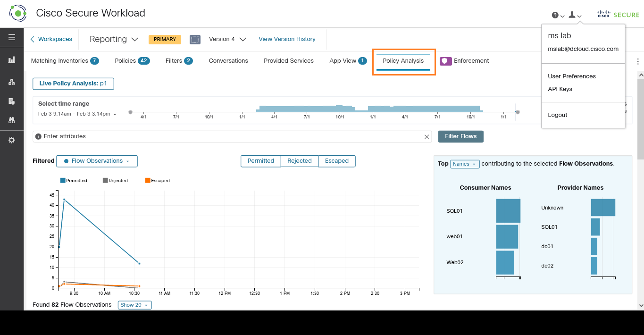The width and height of the screenshot is (644, 335).
Task: Switch to Policies tab
Action: (132, 61)
